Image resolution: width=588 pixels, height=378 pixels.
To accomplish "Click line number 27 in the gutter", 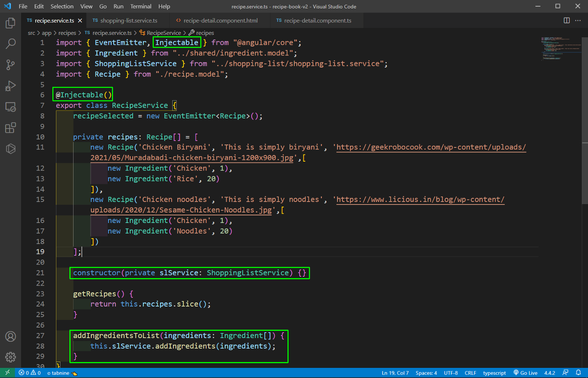I will [x=40, y=336].
